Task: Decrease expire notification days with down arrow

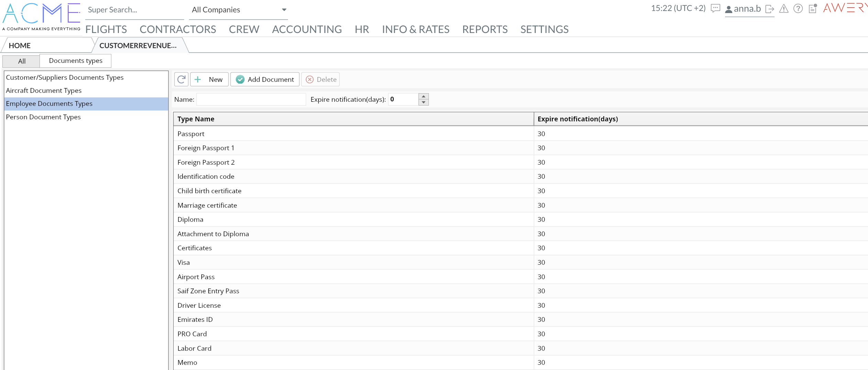Action: (x=424, y=102)
